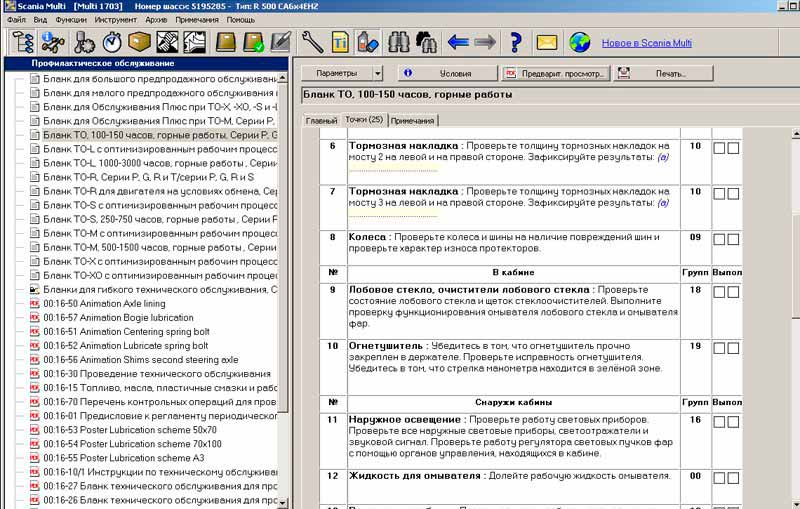The height and width of the screenshot is (509, 800).
Task: Click the blue back arrow icon
Action: 458,42
